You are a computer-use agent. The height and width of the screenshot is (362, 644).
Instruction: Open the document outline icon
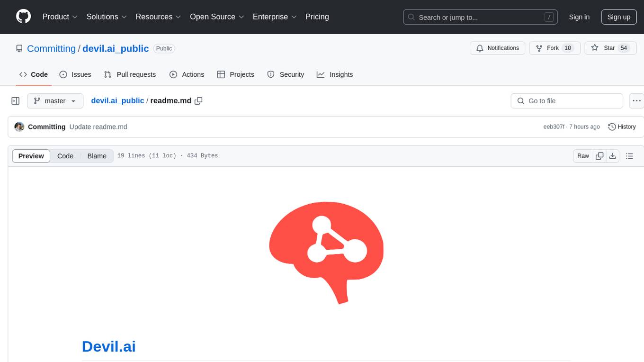(x=629, y=156)
